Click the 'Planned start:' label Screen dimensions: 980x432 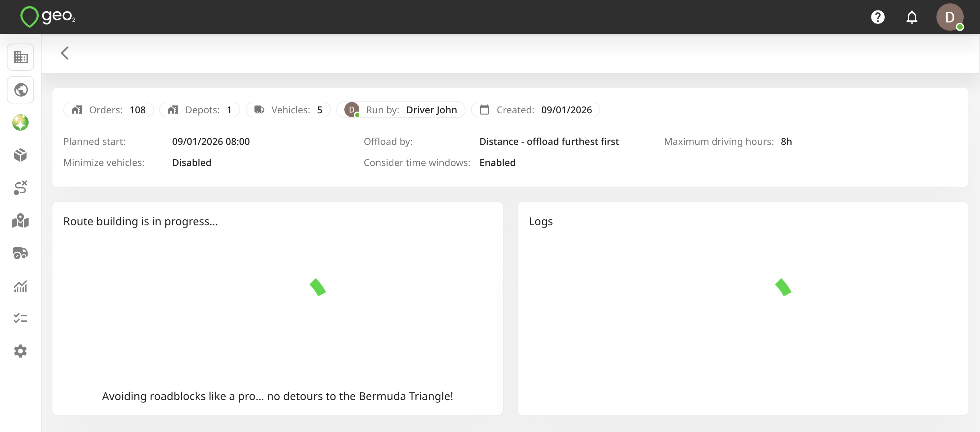[x=94, y=142]
